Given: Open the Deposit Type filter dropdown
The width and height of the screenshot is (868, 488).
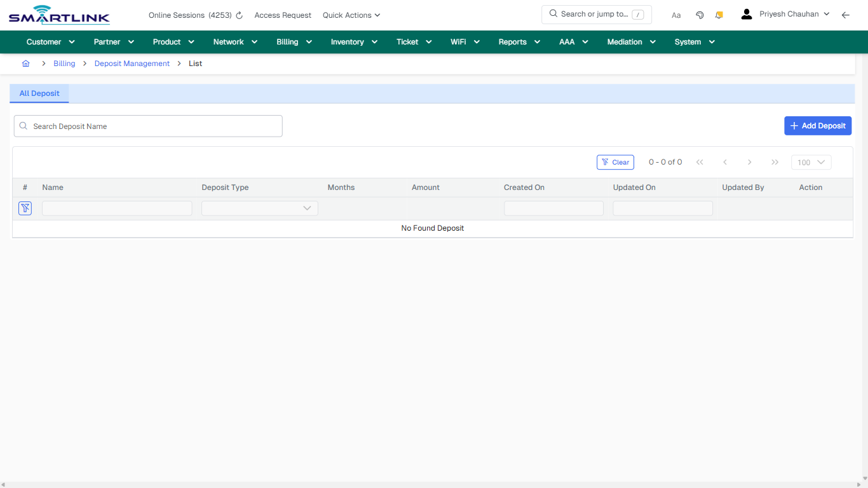Looking at the screenshot, I should [x=259, y=208].
